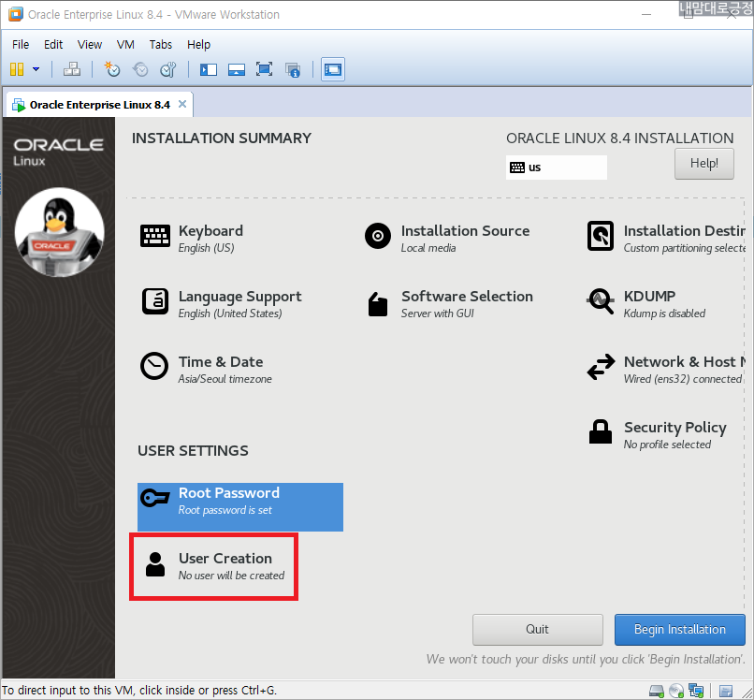Click the Root Password key icon

click(155, 498)
